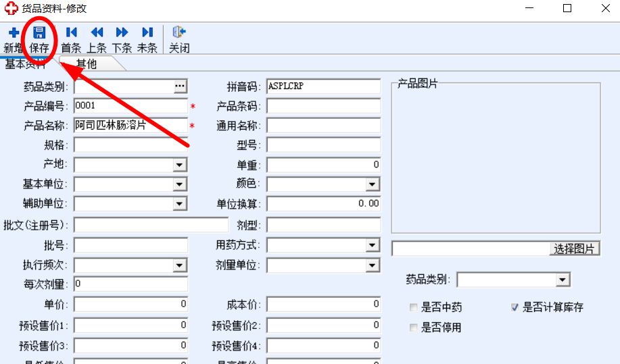The height and width of the screenshot is (364, 620).
Task: Click the 剂型 input field
Action: (x=323, y=225)
